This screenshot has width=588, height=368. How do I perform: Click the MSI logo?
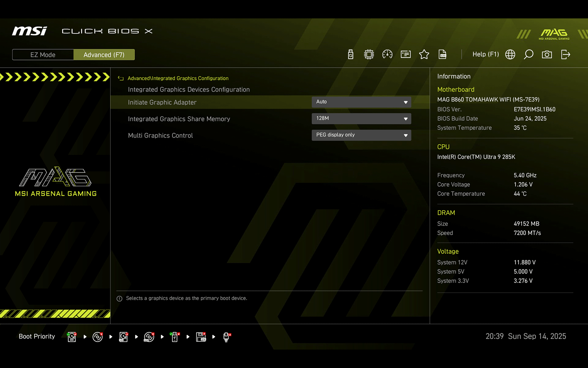coord(29,31)
